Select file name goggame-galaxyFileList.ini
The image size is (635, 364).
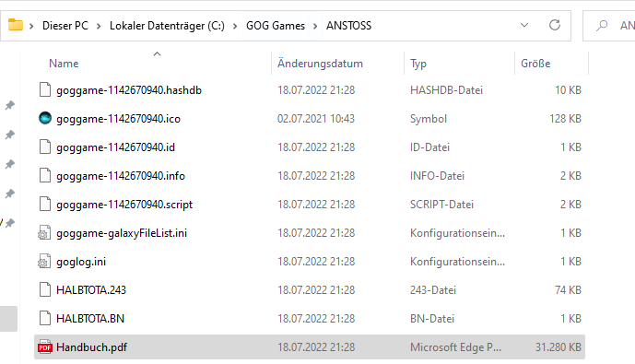coord(122,233)
